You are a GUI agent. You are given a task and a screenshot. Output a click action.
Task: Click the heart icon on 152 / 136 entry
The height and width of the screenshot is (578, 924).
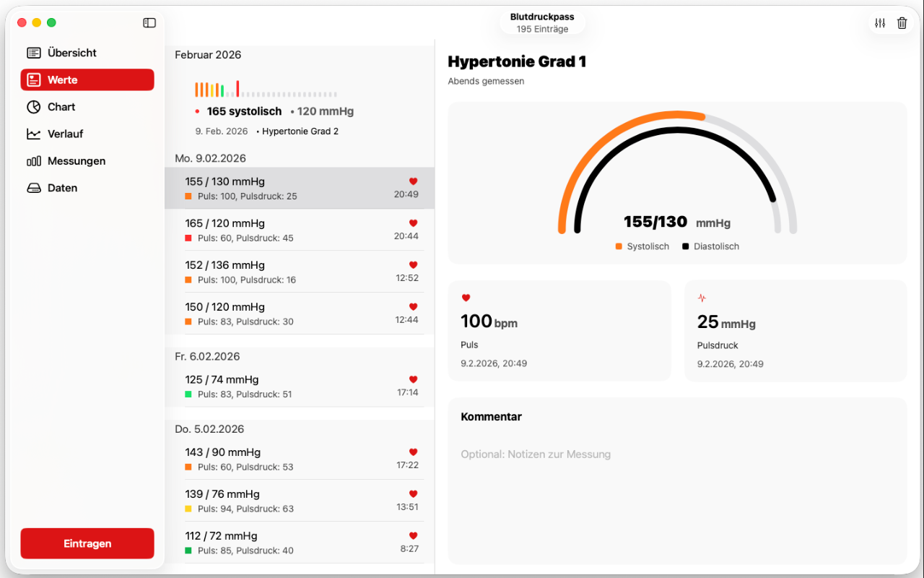pos(413,265)
